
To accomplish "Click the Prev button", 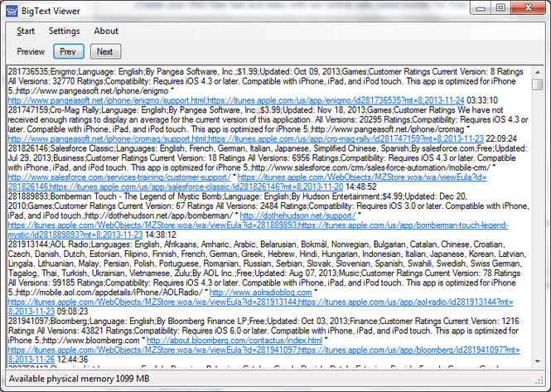I will click(x=69, y=51).
